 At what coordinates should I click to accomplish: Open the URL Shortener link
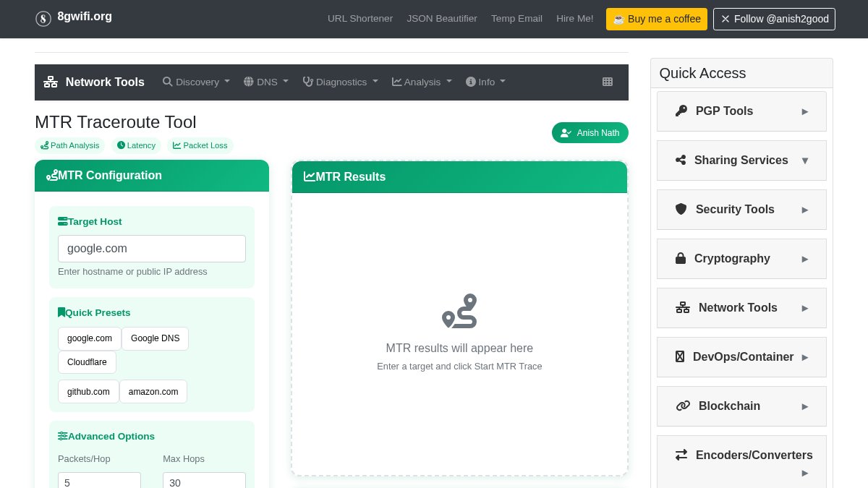point(360,19)
